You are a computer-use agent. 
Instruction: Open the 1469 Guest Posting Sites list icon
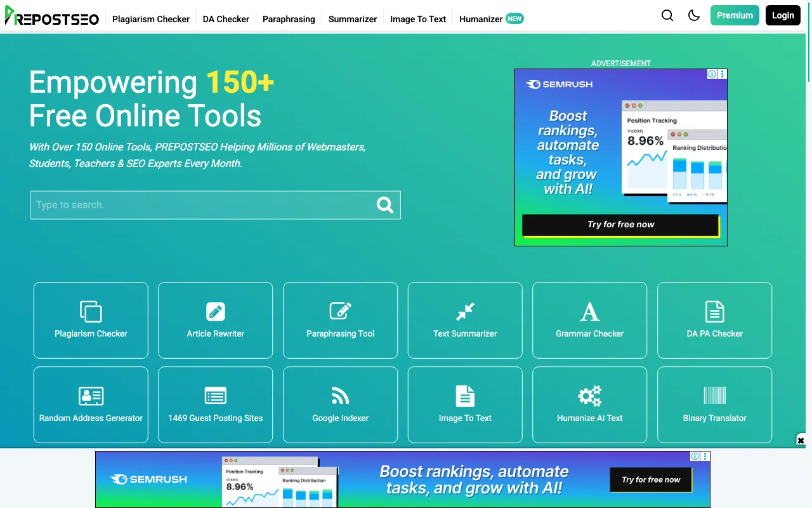[216, 396]
